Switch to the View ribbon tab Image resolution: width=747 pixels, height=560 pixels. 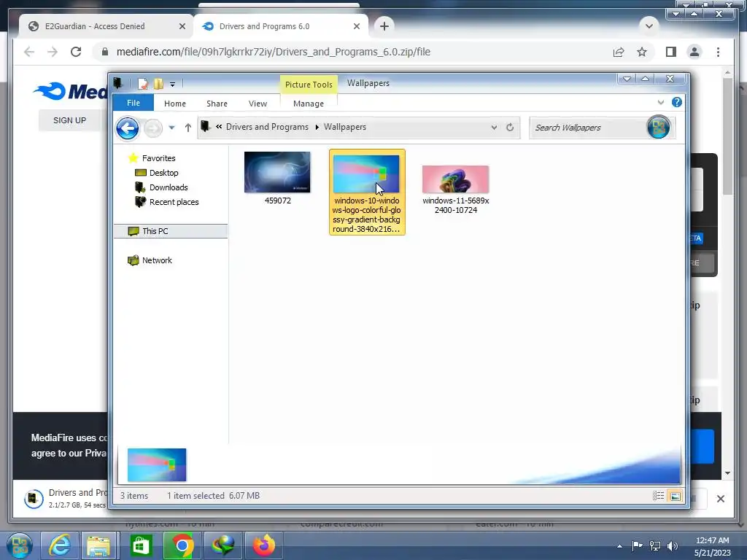click(x=258, y=104)
